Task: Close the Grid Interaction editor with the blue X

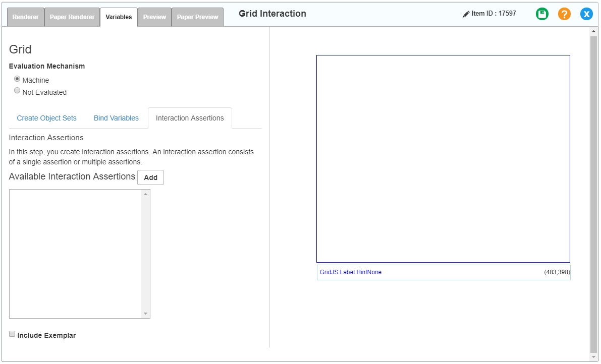Action: [x=586, y=14]
